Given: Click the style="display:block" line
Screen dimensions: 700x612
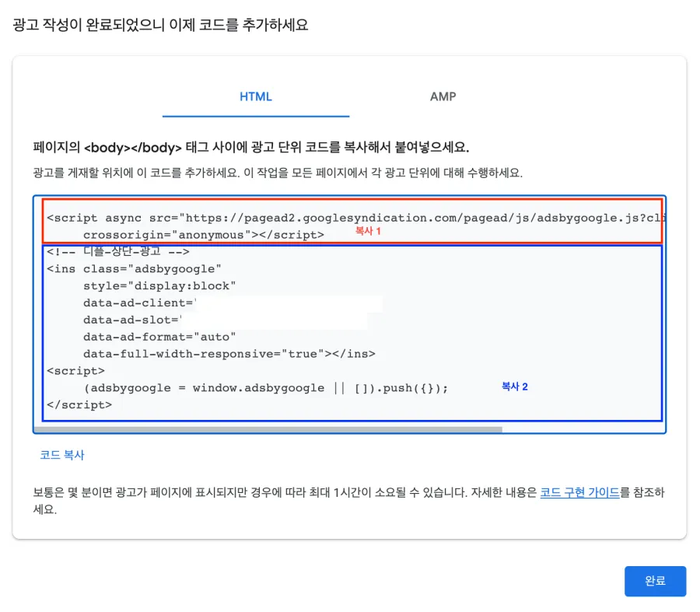Looking at the screenshot, I should tap(159, 285).
